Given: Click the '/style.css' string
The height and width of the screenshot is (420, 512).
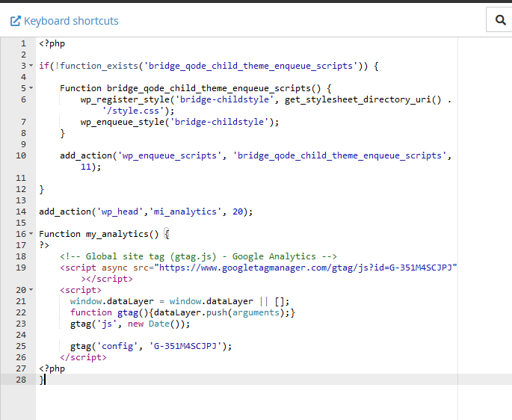Looking at the screenshot, I should (133, 111).
